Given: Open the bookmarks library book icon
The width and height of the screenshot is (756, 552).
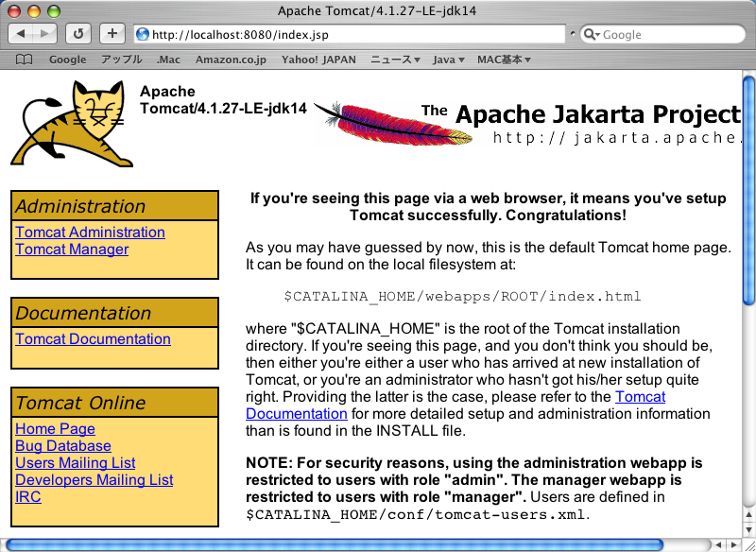Looking at the screenshot, I should 25,60.
